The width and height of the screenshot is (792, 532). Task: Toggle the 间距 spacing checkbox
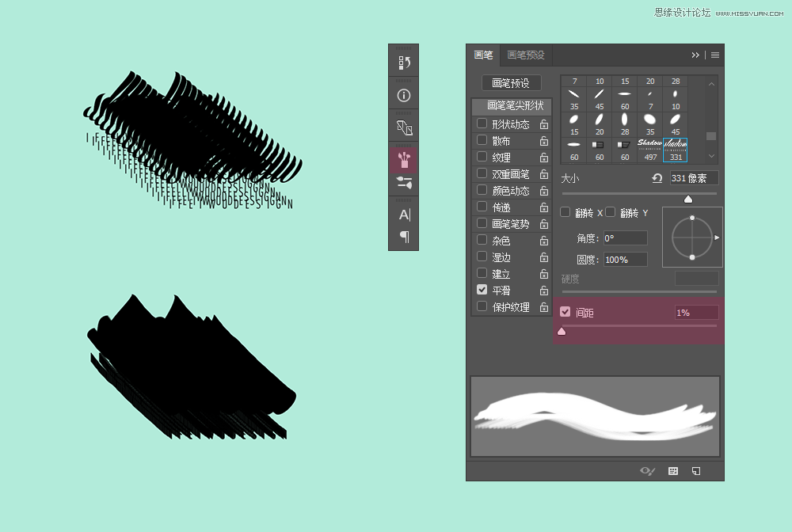(565, 312)
